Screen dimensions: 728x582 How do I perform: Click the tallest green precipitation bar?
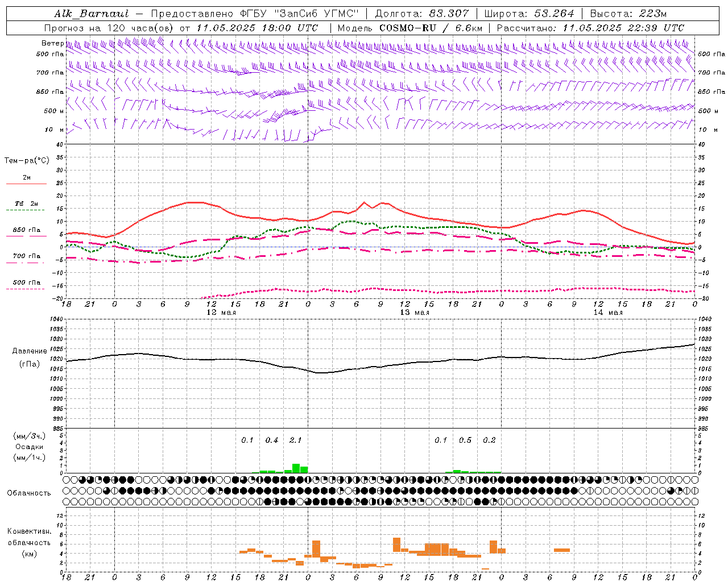point(296,468)
